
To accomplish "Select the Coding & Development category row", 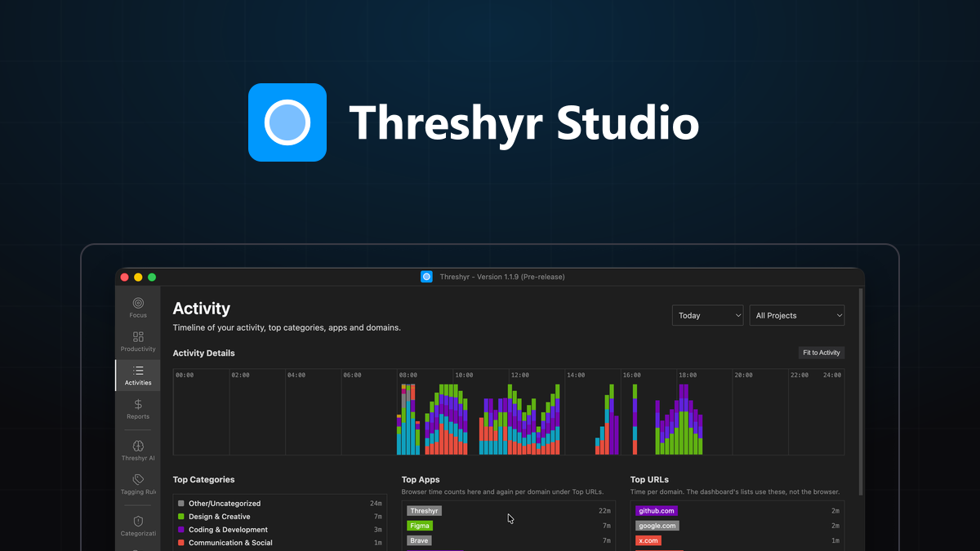I will 280,530.
